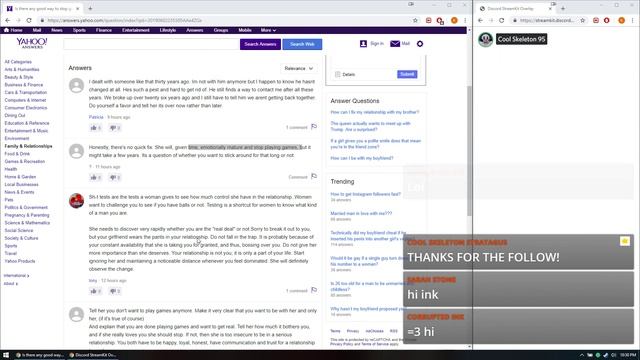Click Yahoo Answers address bar URL
This screenshot has height=360, width=640.
pos(124,20)
